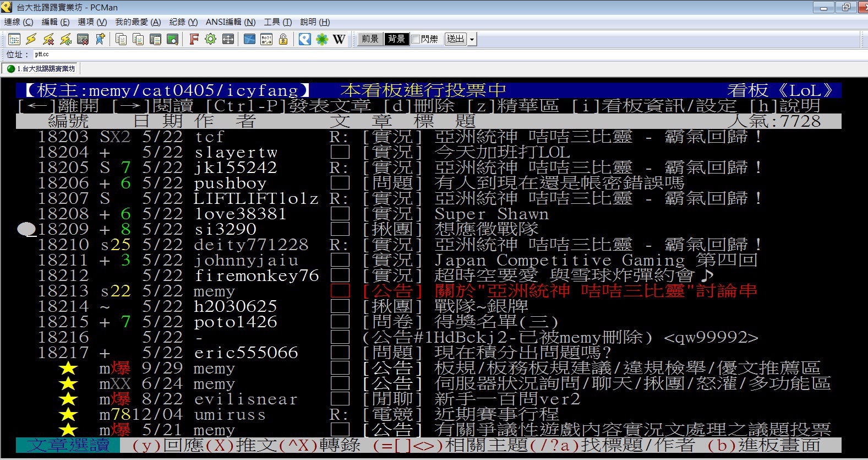Click title 想應徵戰隊 by si3290
The image size is (868, 460).
[487, 229]
